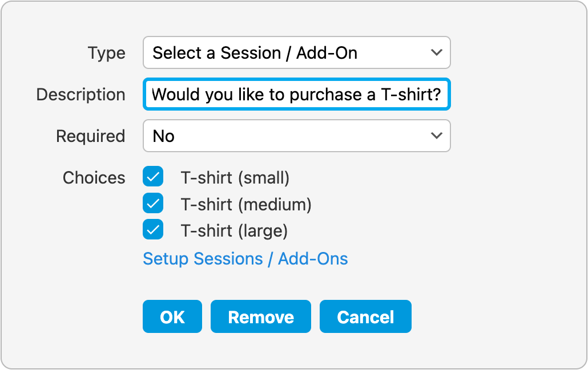
Task: Click the 'T-shirt (large)' choice label
Action: tap(234, 230)
